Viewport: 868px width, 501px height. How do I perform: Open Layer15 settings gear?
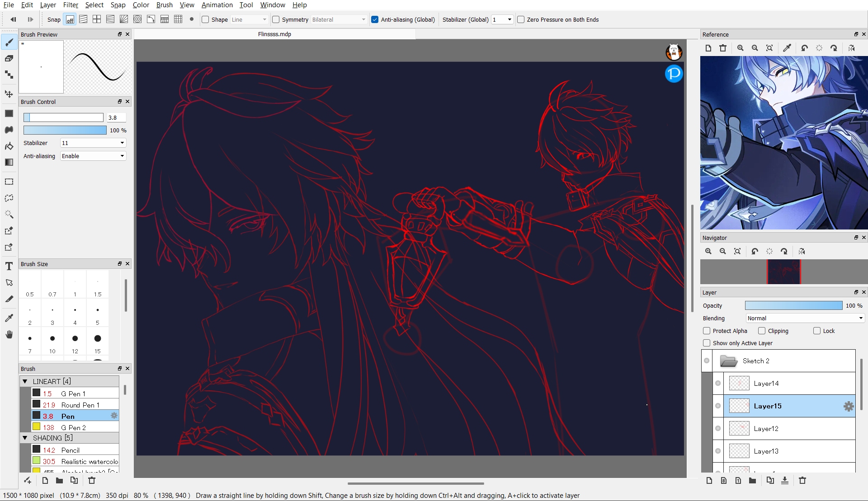pyautogui.click(x=849, y=406)
